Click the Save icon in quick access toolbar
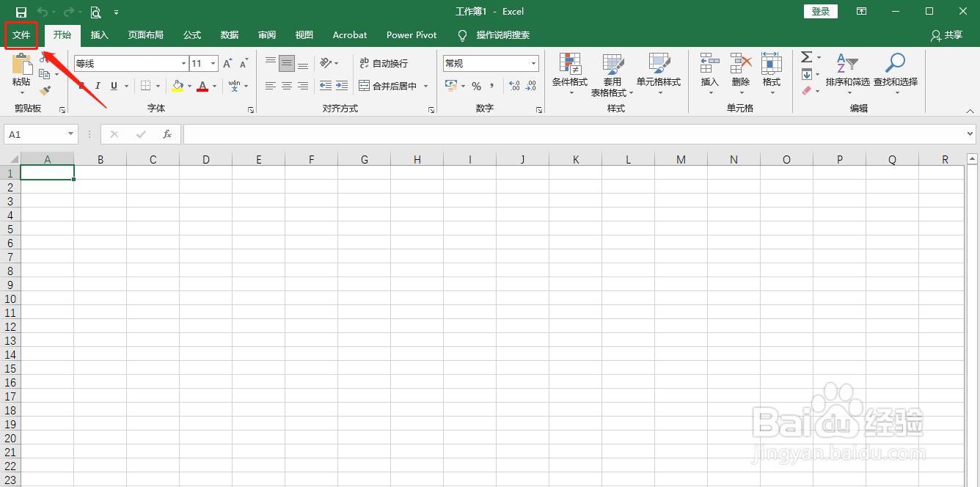This screenshot has width=980, height=487. [x=21, y=12]
